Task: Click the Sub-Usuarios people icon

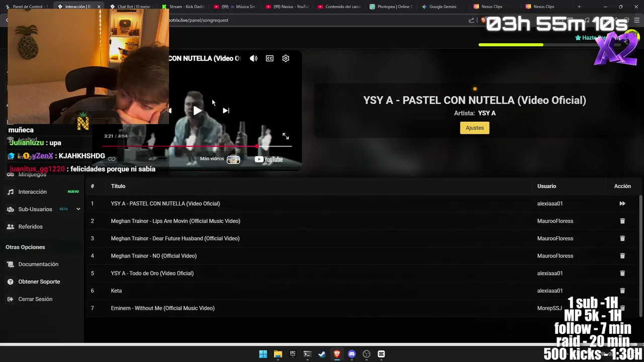Action: pyautogui.click(x=10, y=209)
